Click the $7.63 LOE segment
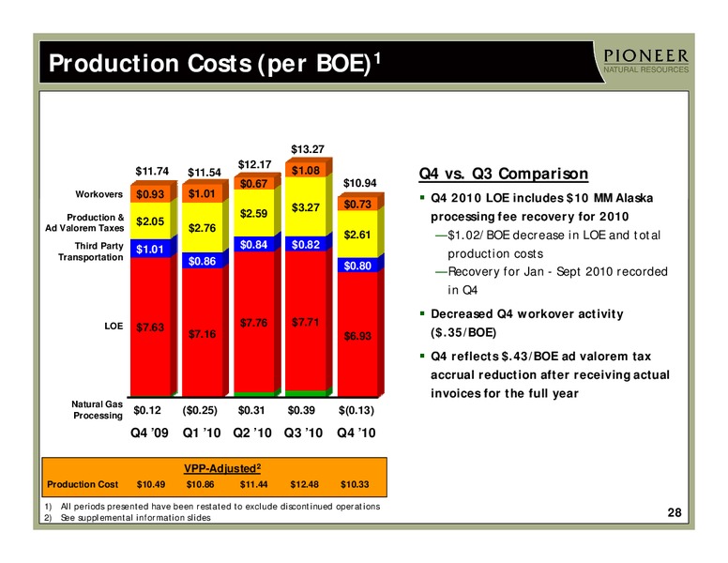Screen dimensions: 728x563 click(150, 327)
